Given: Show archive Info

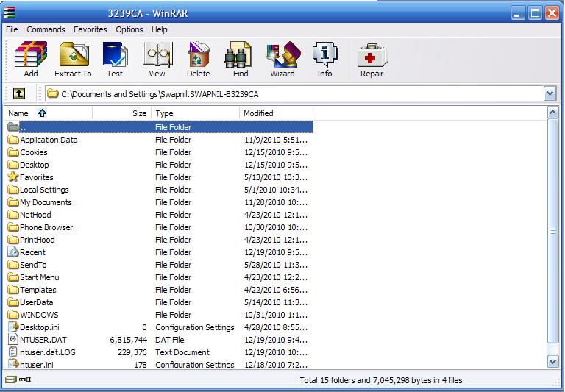Looking at the screenshot, I should click(324, 54).
